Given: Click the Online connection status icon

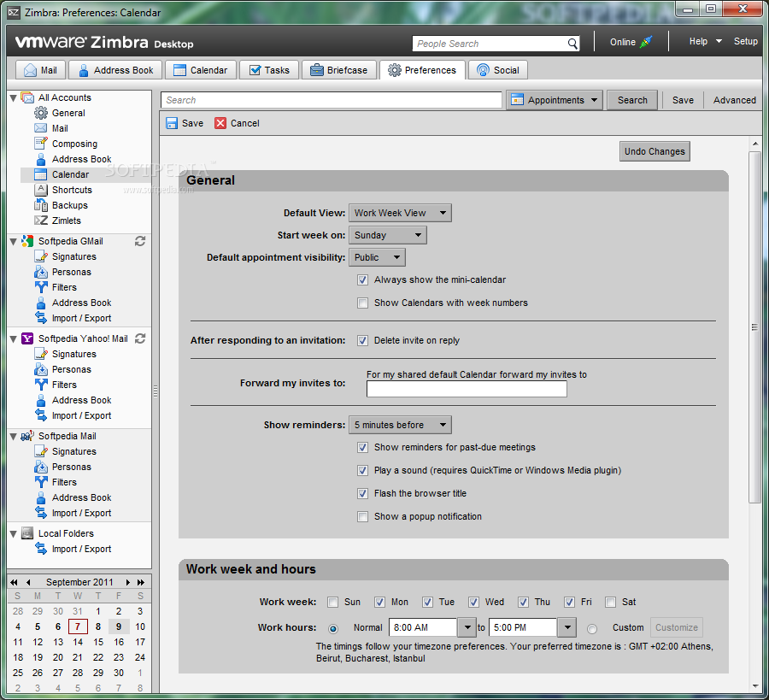Looking at the screenshot, I should pos(647,42).
